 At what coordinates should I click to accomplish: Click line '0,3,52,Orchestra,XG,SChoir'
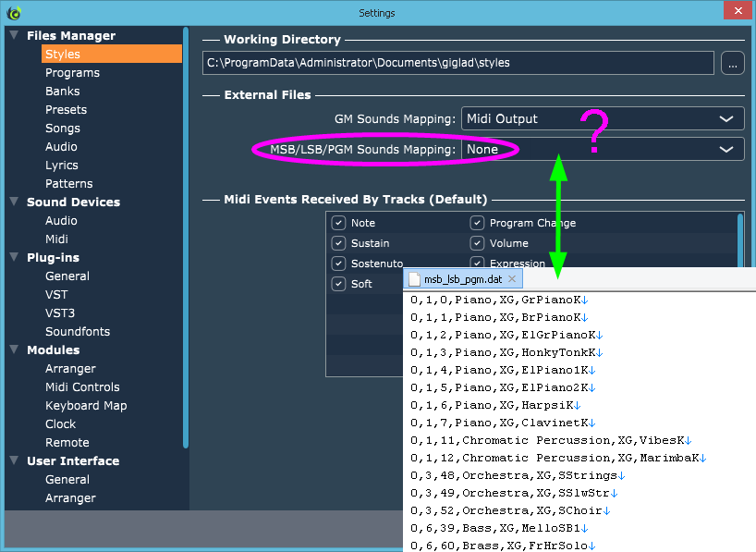[x=510, y=510]
